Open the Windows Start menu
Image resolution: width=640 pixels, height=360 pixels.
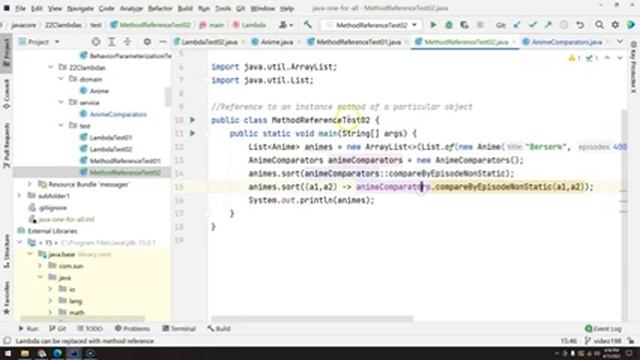click(8, 353)
